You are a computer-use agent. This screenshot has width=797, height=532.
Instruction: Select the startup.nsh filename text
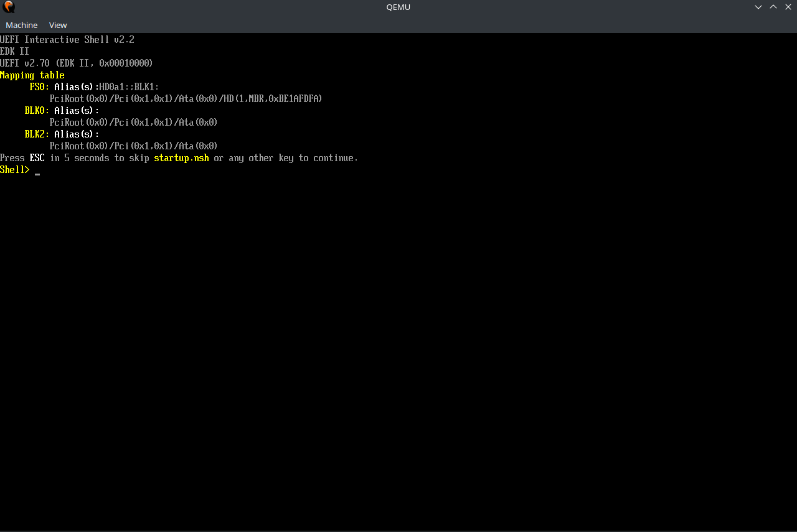point(181,157)
